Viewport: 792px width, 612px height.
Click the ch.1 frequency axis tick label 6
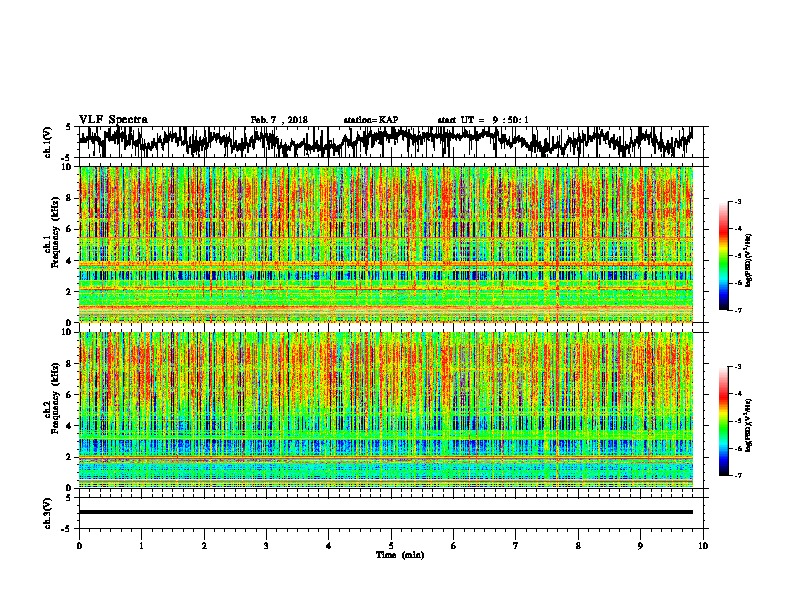(70, 229)
